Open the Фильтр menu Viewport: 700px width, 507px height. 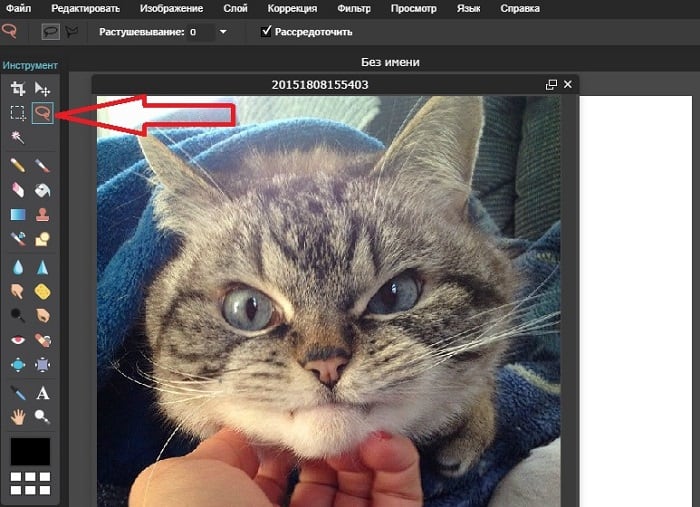coord(355,9)
